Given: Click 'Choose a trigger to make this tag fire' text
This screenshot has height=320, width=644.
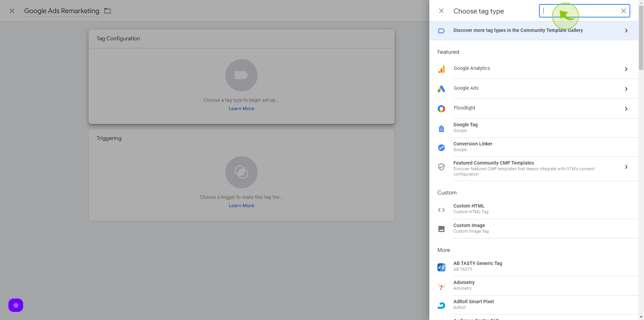Looking at the screenshot, I should (241, 197).
